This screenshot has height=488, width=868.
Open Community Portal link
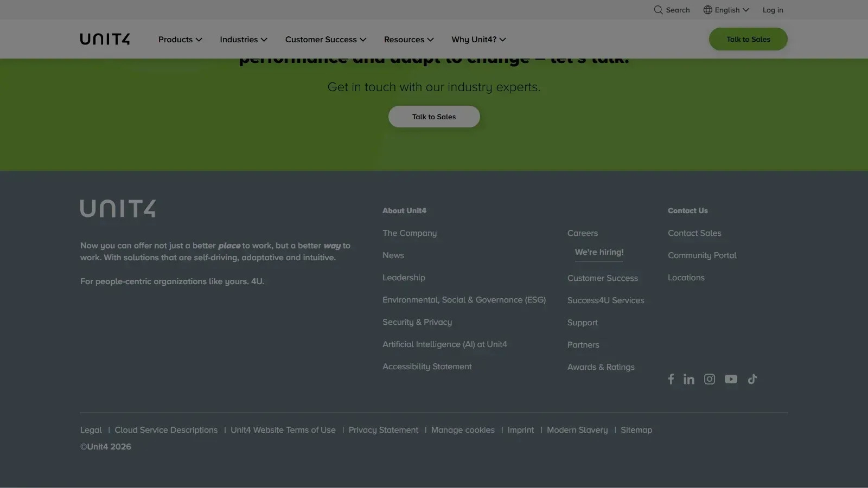click(702, 255)
